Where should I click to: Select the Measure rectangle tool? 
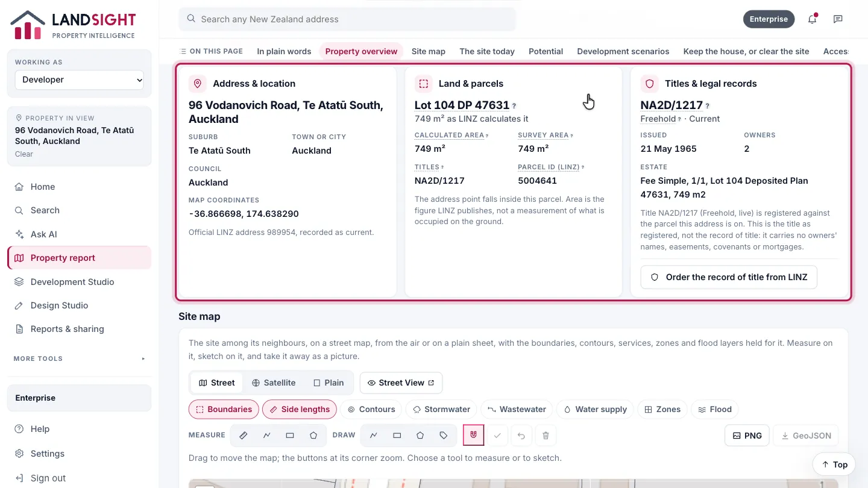(290, 435)
